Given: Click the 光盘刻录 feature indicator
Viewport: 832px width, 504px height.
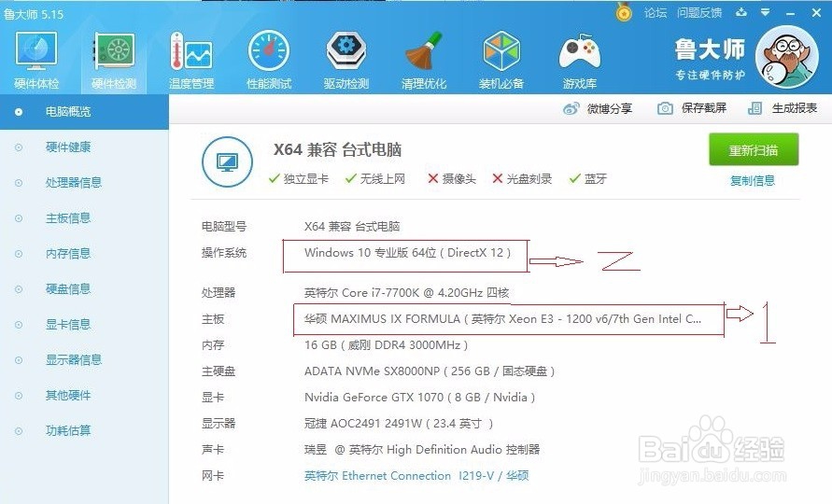Looking at the screenshot, I should 522,179.
